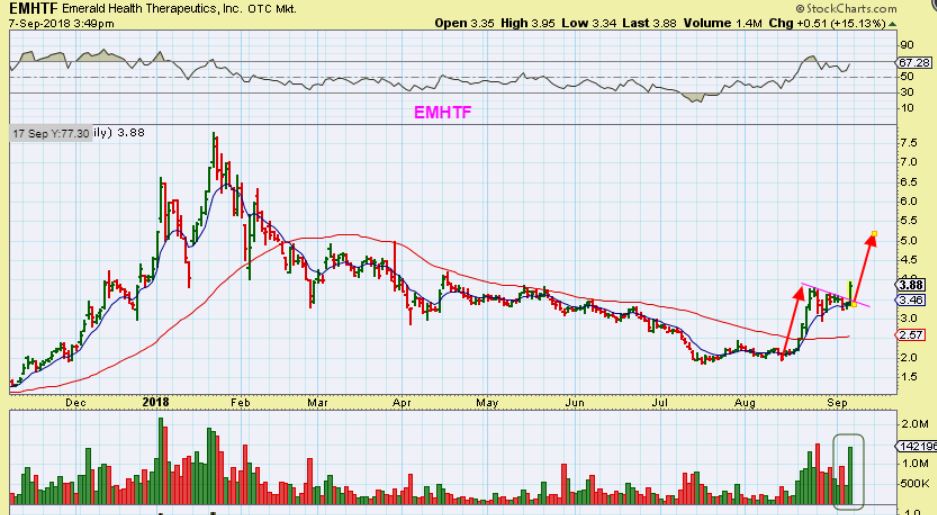Click the 2018 year label on time axis

155,402
